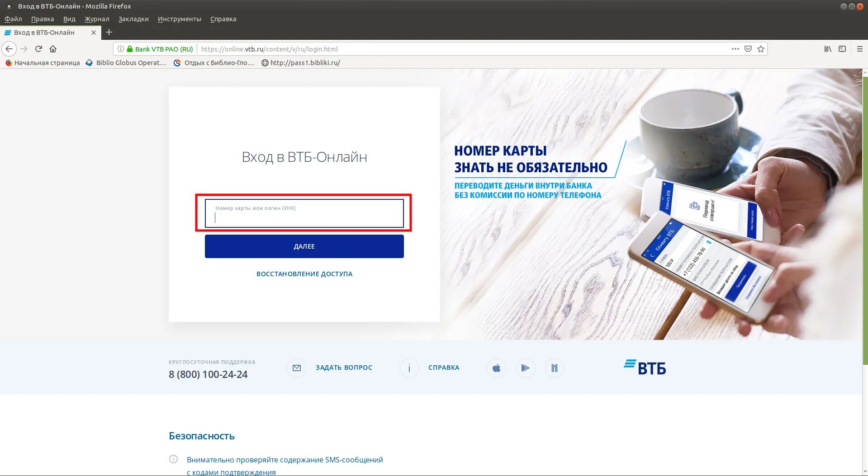Go to the browser home page
This screenshot has height=476, width=868.
pos(53,49)
